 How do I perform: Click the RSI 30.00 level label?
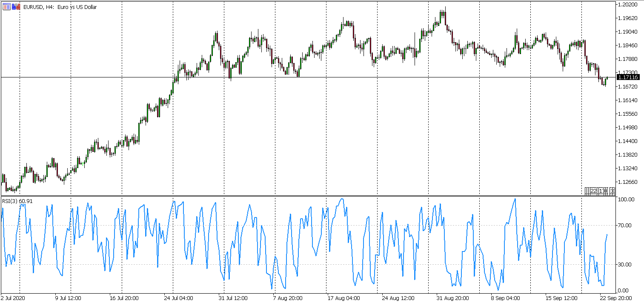(625, 264)
